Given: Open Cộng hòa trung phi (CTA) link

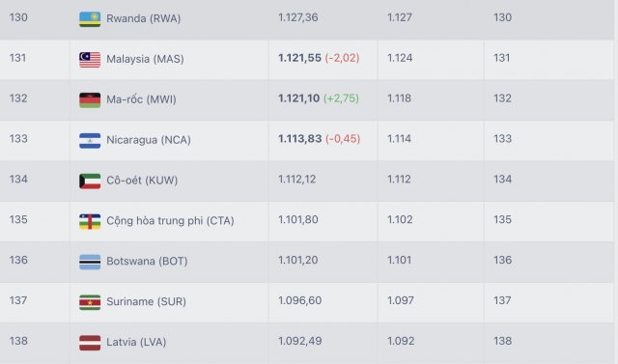Looking at the screenshot, I should [170, 220].
